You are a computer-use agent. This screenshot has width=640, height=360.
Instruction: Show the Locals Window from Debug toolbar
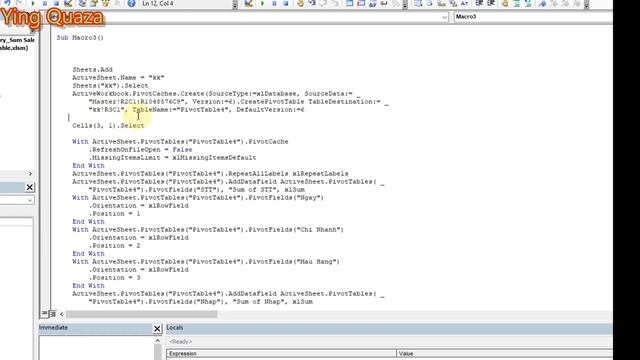(x=349, y=3)
